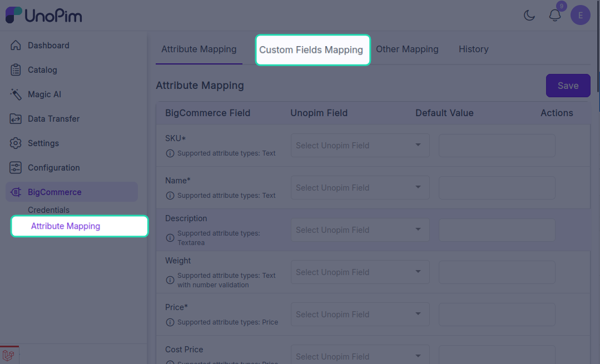Click the Settings gear icon

pyautogui.click(x=16, y=143)
